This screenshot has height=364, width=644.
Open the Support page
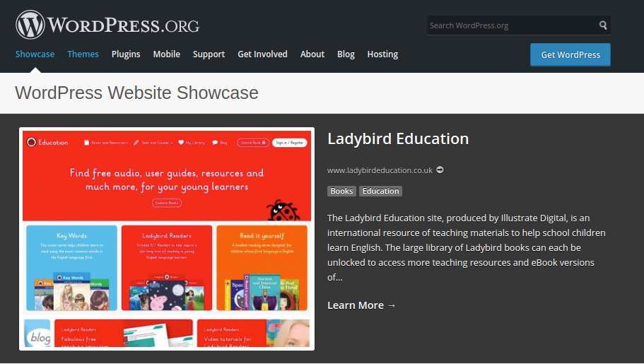pyautogui.click(x=209, y=54)
